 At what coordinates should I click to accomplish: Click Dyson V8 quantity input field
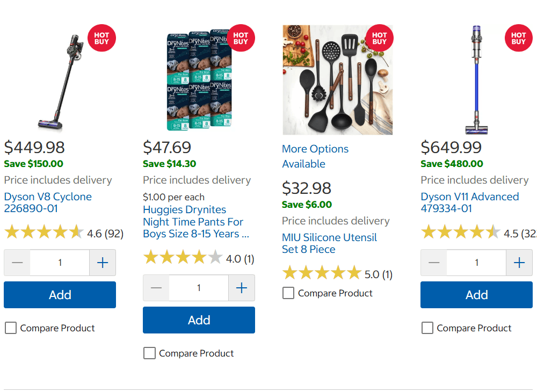click(x=60, y=263)
